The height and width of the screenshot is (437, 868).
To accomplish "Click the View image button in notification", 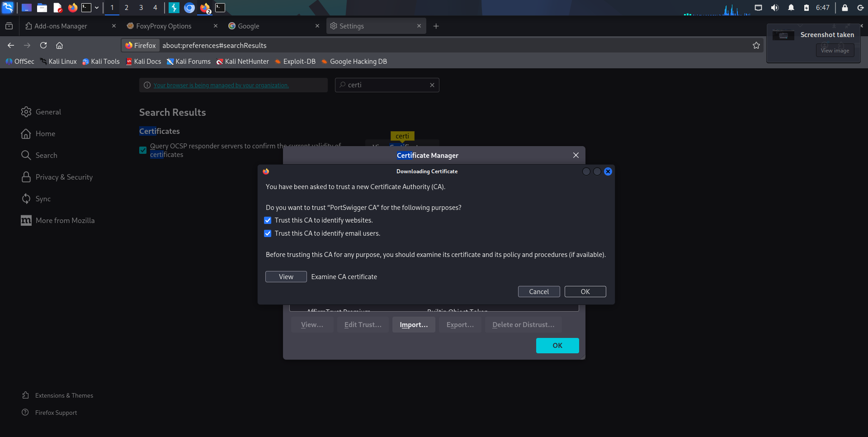I will pyautogui.click(x=835, y=51).
